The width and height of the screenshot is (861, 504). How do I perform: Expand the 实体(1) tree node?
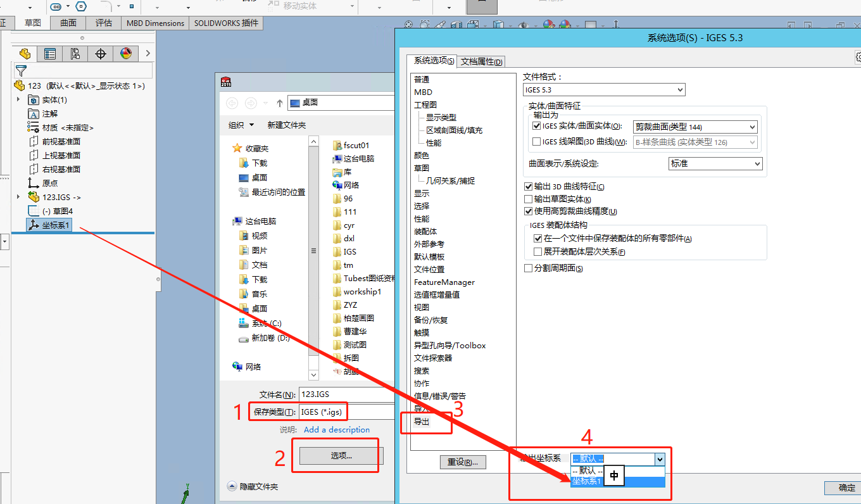tap(19, 99)
